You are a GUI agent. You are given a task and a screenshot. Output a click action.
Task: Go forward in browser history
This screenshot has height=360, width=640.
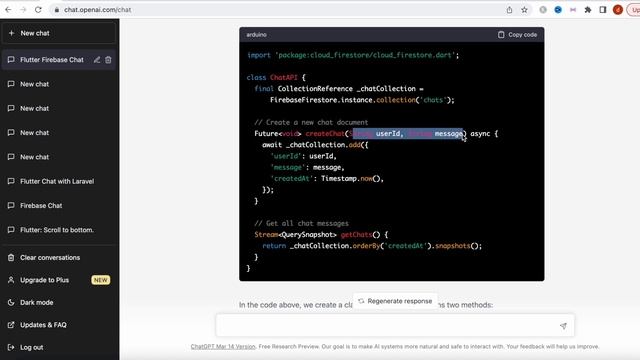[23, 9]
